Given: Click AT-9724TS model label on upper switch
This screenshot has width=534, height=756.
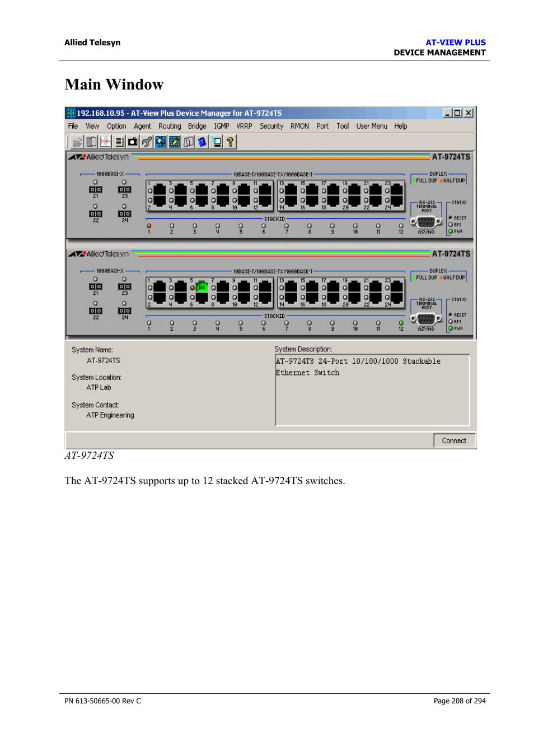Looking at the screenshot, I should pyautogui.click(x=451, y=157).
